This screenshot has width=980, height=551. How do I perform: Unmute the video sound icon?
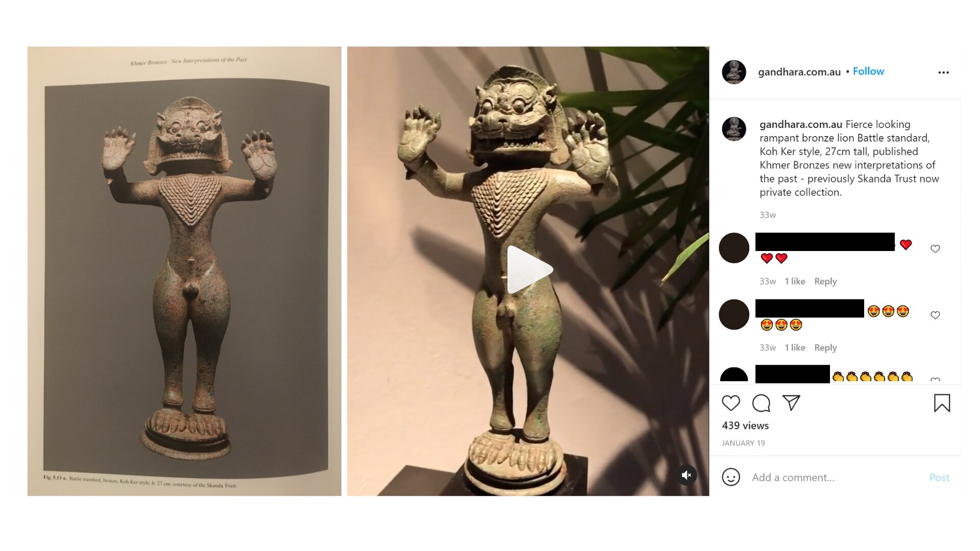[687, 475]
